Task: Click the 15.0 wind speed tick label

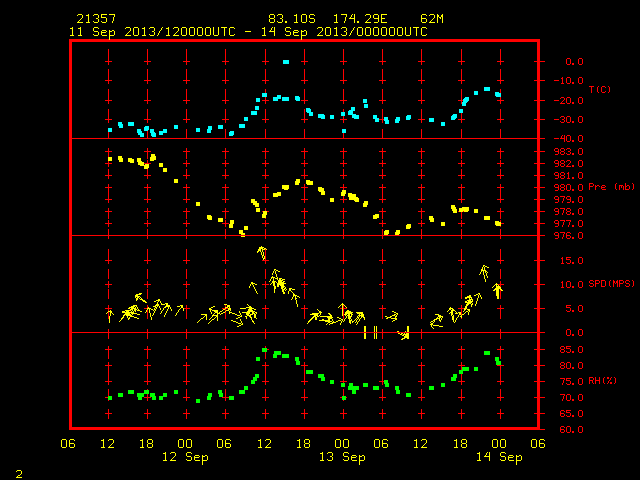Action: pyautogui.click(x=571, y=260)
